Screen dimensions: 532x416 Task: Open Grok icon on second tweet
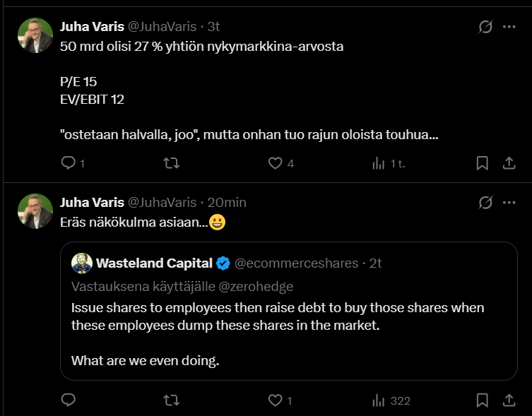[485, 203]
